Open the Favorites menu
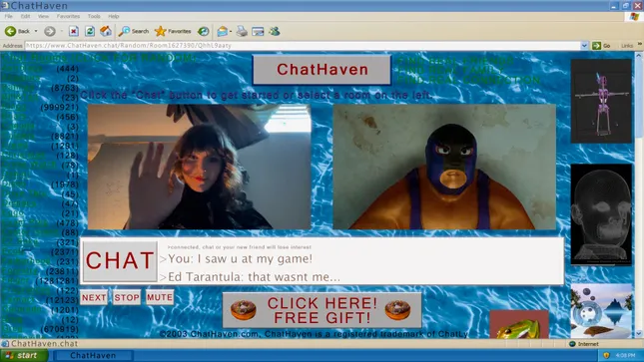The width and height of the screenshot is (644, 362). [68, 16]
